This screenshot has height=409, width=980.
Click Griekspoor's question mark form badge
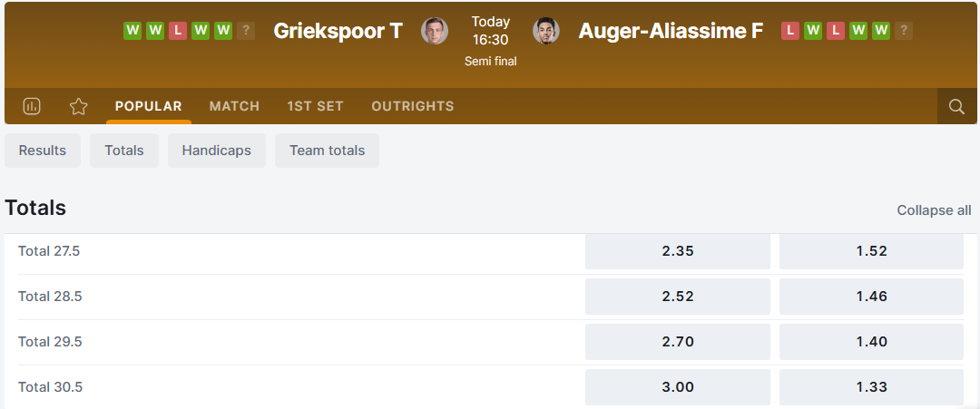pos(246,31)
